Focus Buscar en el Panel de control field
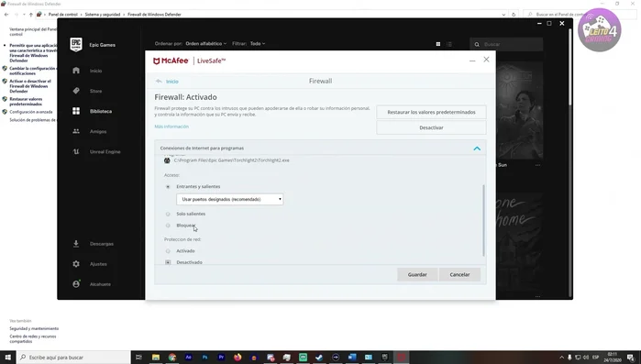 tap(580, 15)
